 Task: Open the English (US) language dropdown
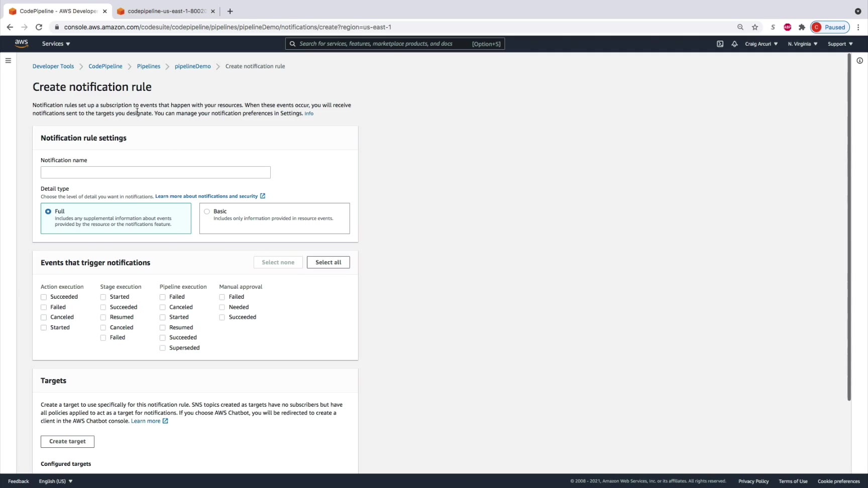click(56, 481)
